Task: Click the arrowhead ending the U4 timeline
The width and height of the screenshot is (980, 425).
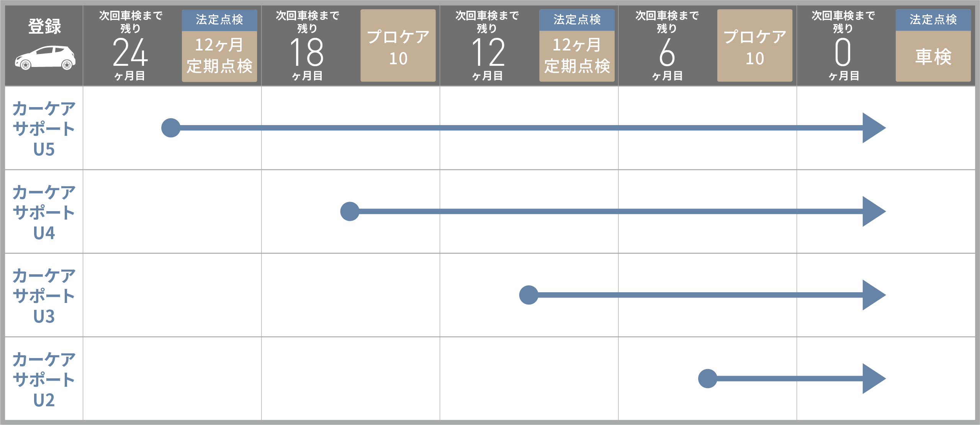Action: (873, 212)
